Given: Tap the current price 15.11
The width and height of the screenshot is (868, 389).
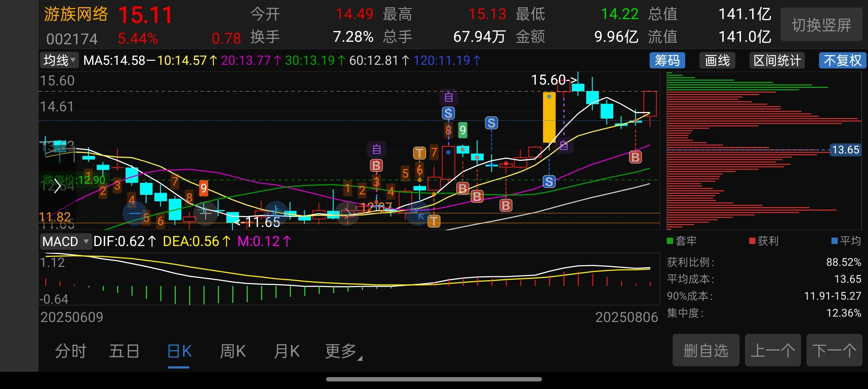Looking at the screenshot, I should coord(145,15).
